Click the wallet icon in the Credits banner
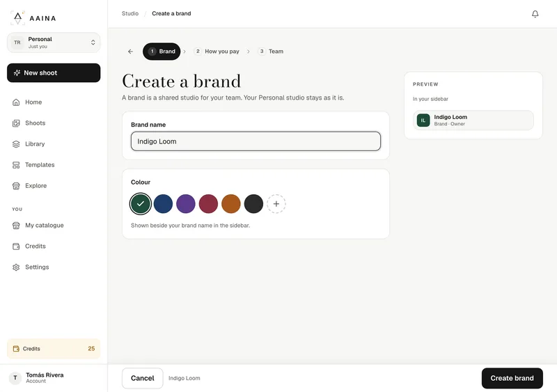557x392 pixels. [16, 349]
